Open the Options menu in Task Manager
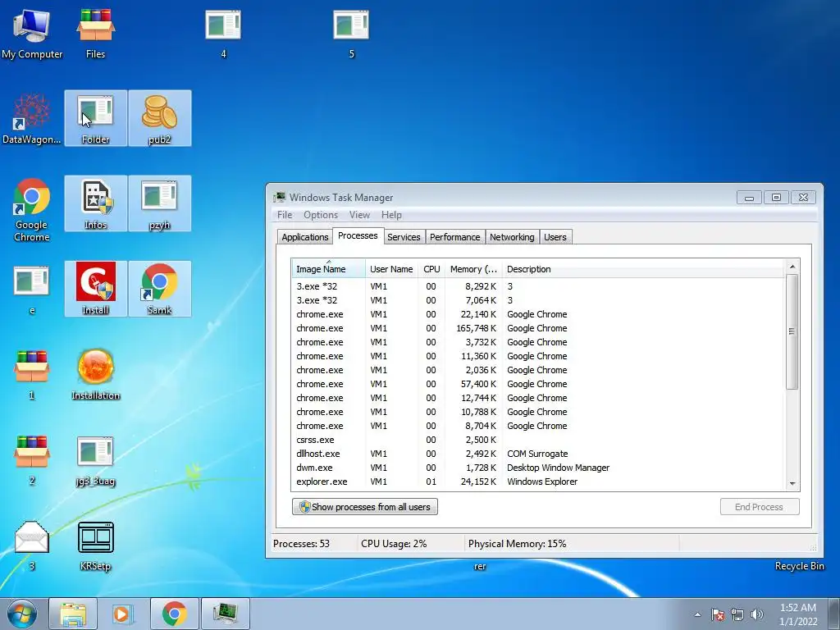The width and height of the screenshot is (840, 630). pos(321,215)
